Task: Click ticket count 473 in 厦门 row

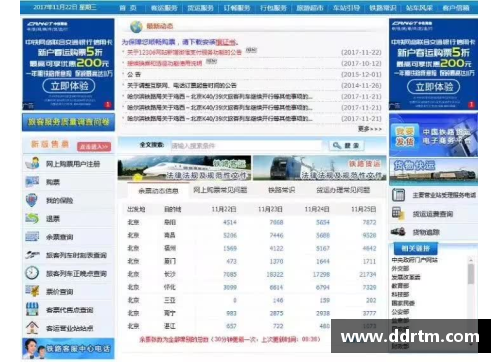Action: point(231,261)
